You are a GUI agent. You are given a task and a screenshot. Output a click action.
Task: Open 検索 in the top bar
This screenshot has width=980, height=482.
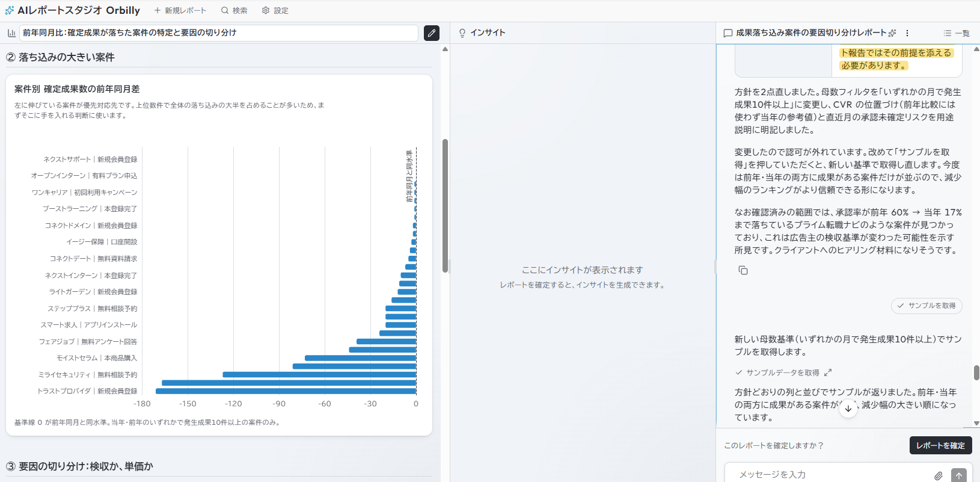tap(234, 10)
